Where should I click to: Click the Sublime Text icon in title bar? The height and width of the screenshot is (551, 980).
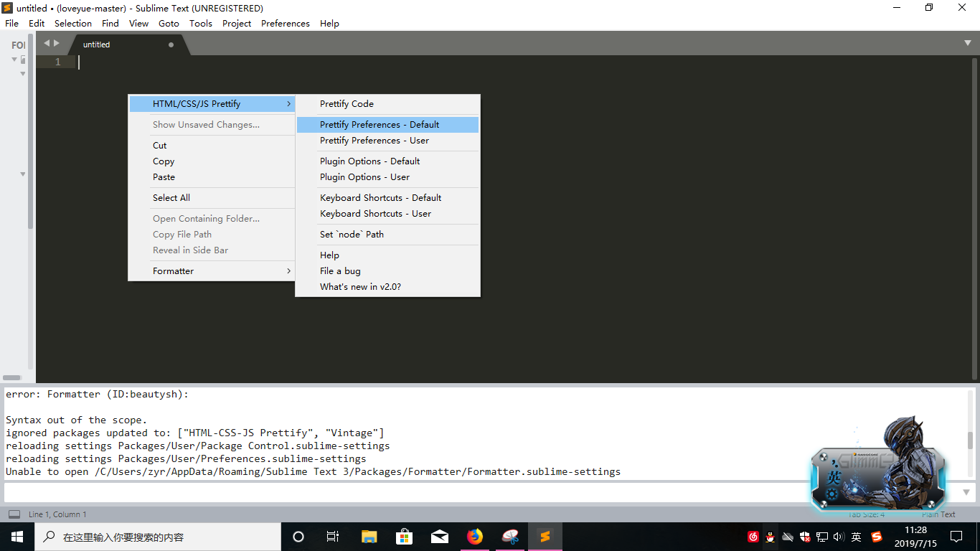7,8
